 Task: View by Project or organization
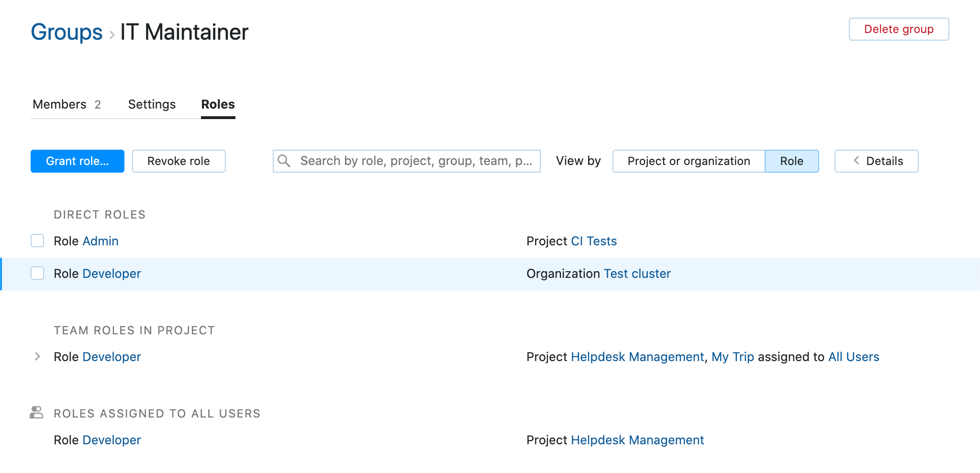click(688, 161)
